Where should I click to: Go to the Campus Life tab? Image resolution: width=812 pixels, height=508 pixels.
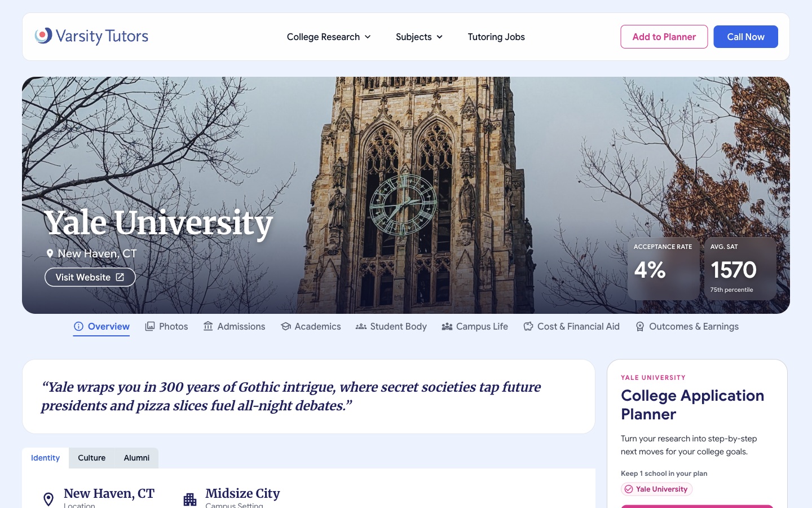point(475,326)
